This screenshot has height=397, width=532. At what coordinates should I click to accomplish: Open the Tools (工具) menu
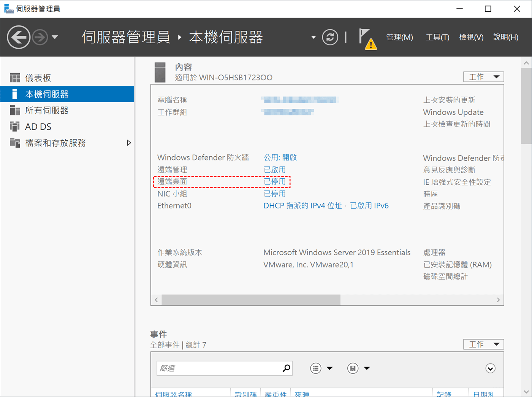[437, 37]
